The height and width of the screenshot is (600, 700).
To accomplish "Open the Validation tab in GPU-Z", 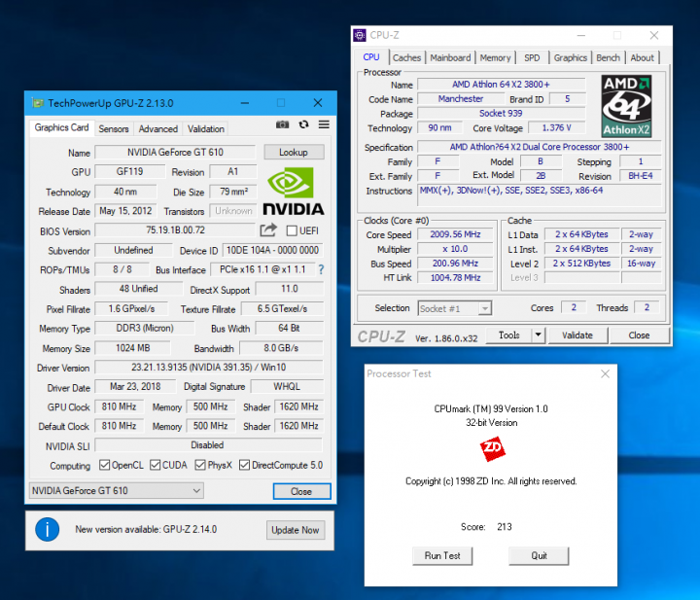I will 206,129.
